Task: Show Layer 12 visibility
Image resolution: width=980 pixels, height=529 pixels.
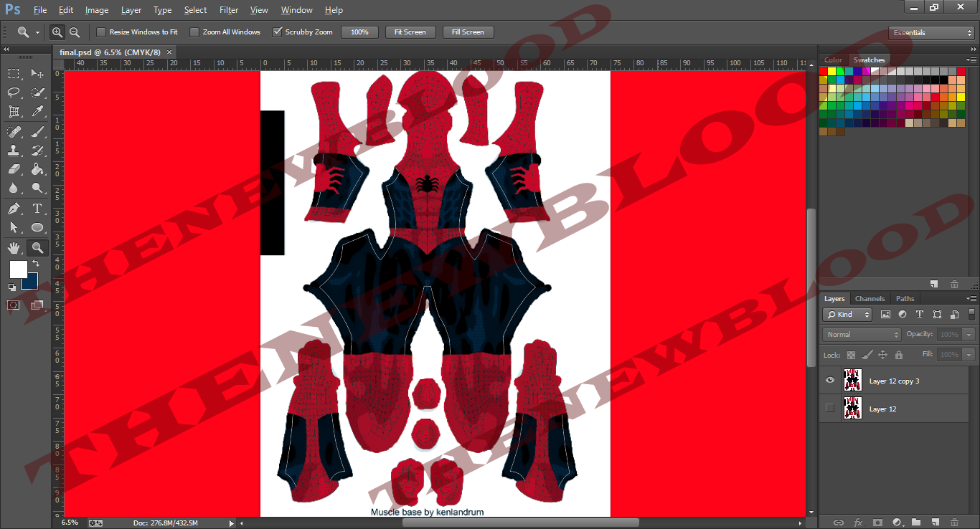Action: coord(830,409)
